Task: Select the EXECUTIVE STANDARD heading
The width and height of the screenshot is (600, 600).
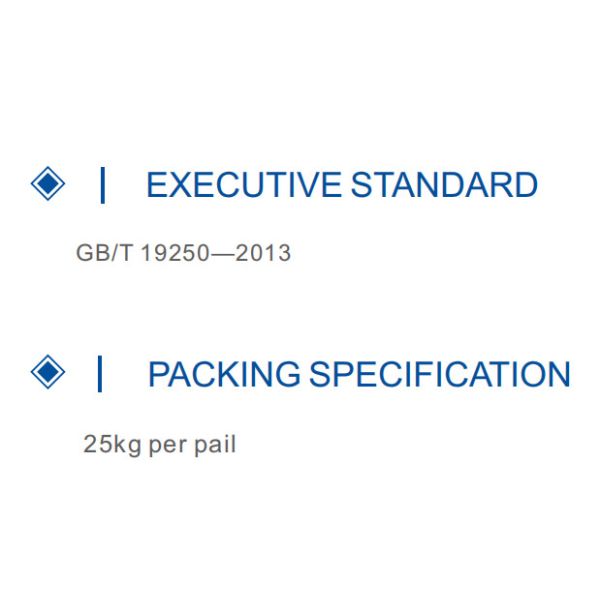Action: pyautogui.click(x=341, y=185)
